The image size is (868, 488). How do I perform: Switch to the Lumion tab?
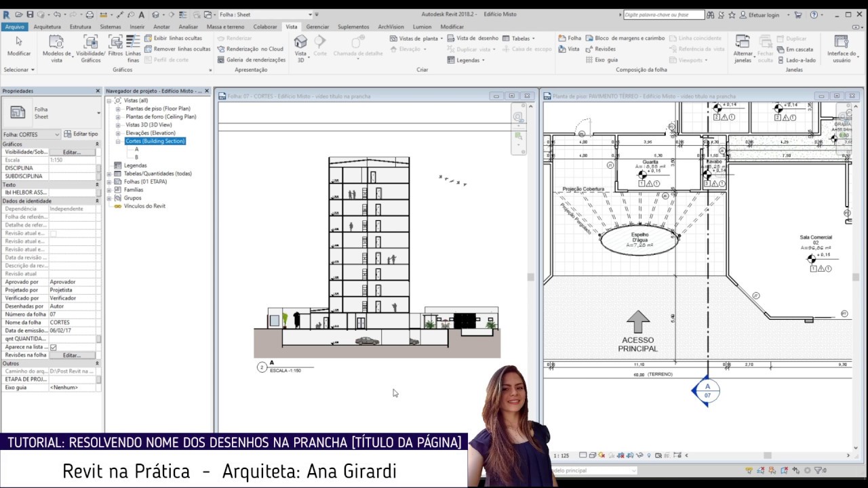click(x=422, y=27)
